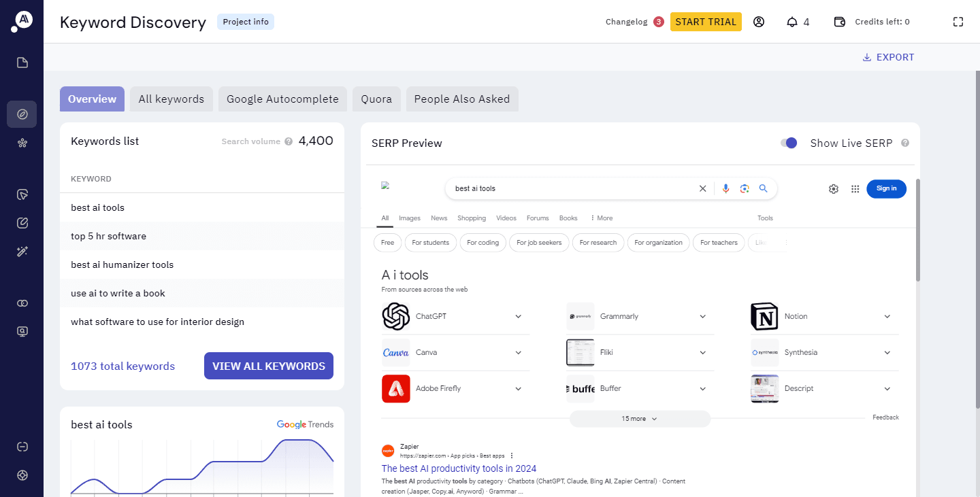Expand the Notion entry chevron
980x497 pixels.
[887, 316]
